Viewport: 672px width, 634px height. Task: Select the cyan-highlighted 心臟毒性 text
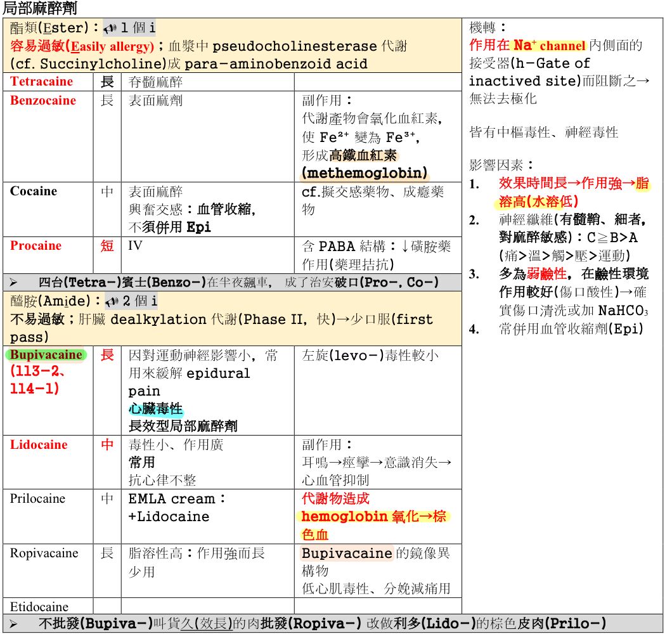(156, 409)
